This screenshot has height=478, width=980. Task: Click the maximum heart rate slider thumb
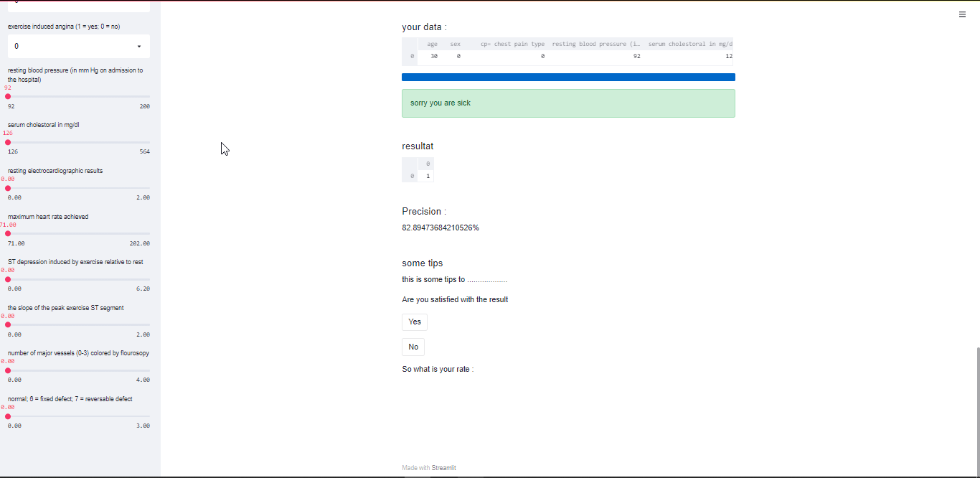(x=8, y=233)
